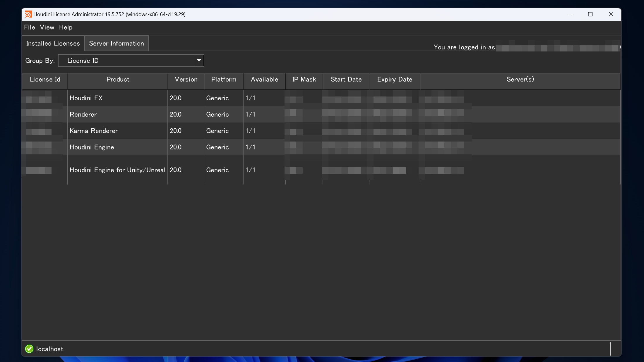The height and width of the screenshot is (362, 644).
Task: Select localhost in the status bar
Action: (x=49, y=349)
